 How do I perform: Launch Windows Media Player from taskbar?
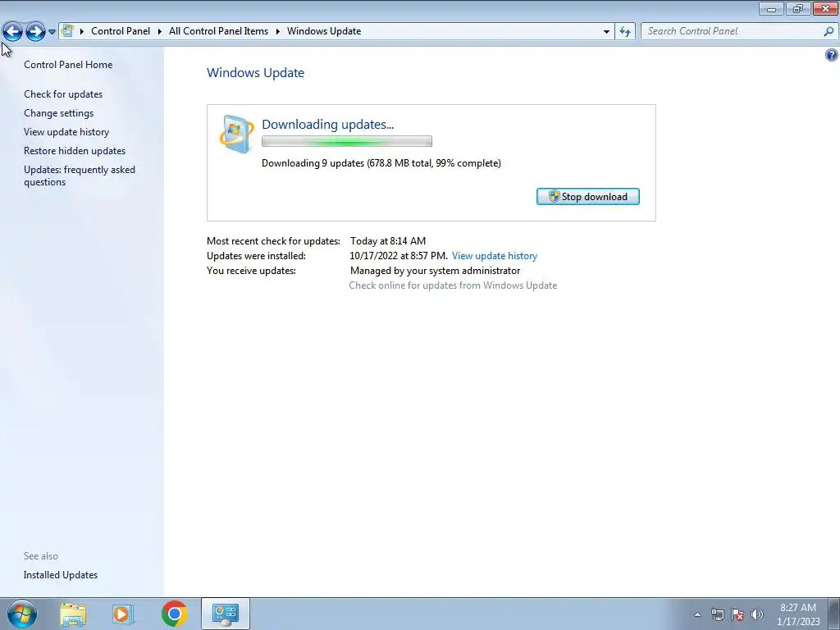(123, 614)
